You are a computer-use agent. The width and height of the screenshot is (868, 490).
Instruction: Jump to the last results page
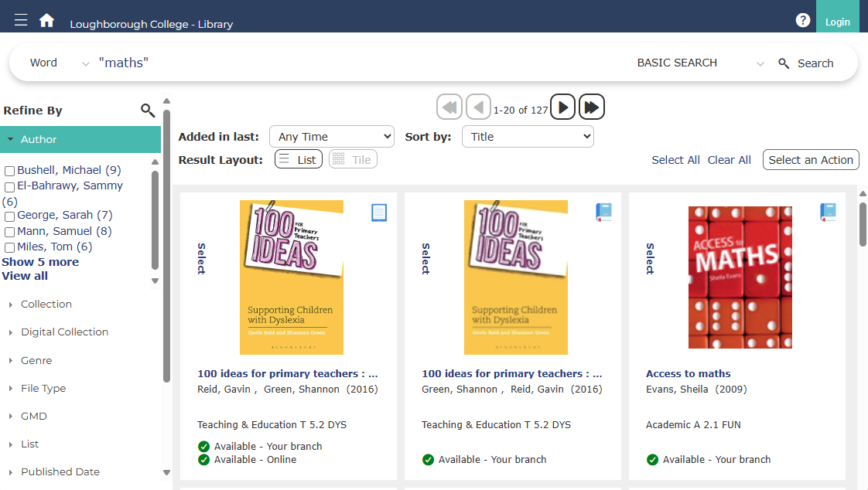point(592,107)
